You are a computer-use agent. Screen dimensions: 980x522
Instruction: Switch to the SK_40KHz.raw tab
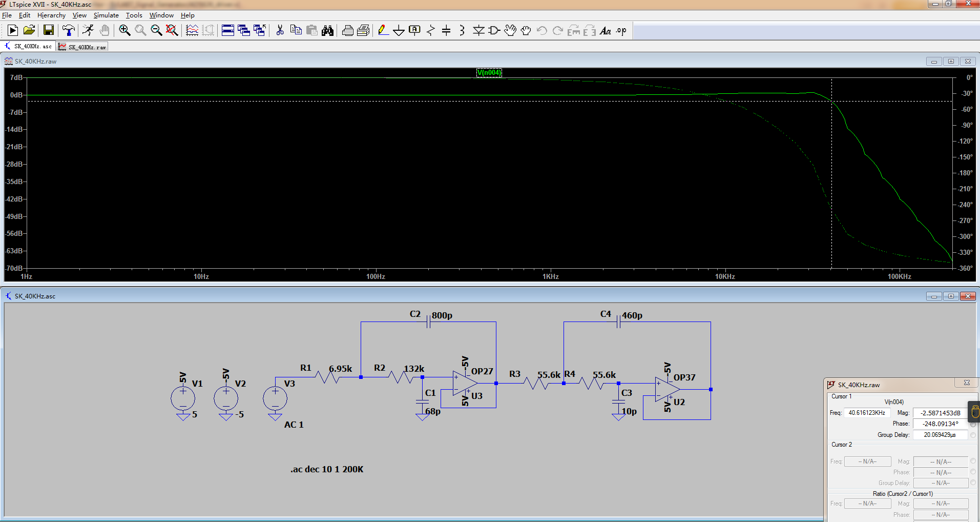[x=82, y=47]
